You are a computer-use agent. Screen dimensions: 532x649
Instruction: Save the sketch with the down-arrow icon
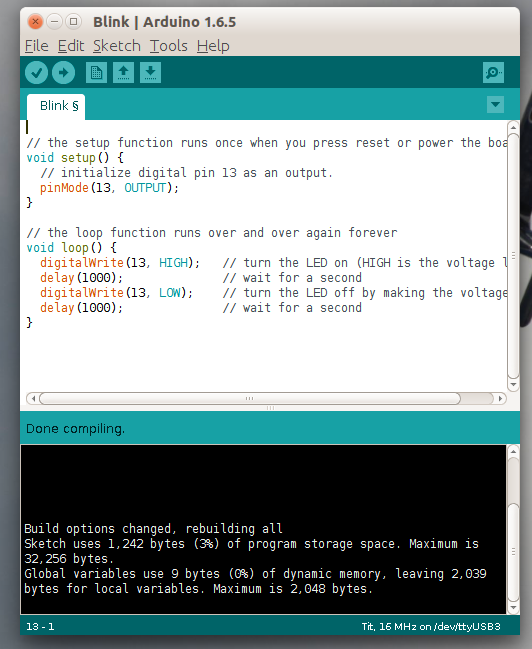(150, 73)
